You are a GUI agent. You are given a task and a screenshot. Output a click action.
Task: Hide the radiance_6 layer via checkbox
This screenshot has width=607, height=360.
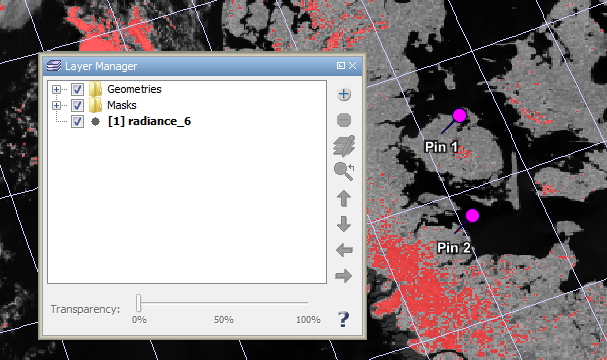tap(77, 122)
